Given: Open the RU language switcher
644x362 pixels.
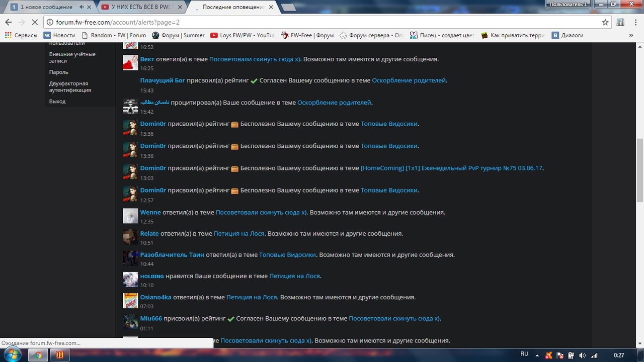Looking at the screenshot, I should [x=524, y=354].
